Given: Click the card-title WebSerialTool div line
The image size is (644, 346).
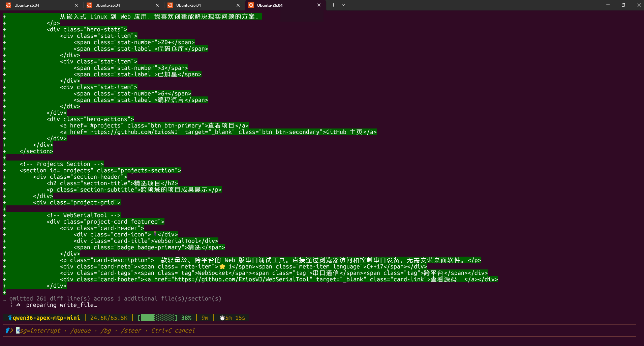Looking at the screenshot, I should (146, 241).
